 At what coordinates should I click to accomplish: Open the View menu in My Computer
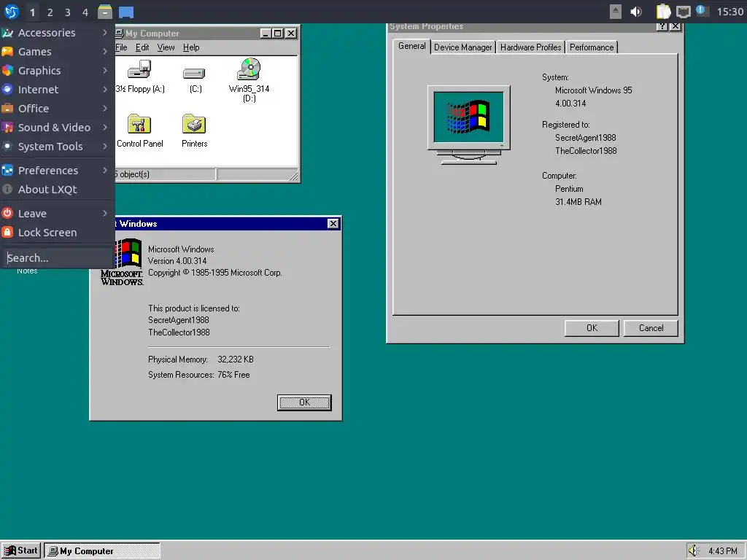click(166, 47)
